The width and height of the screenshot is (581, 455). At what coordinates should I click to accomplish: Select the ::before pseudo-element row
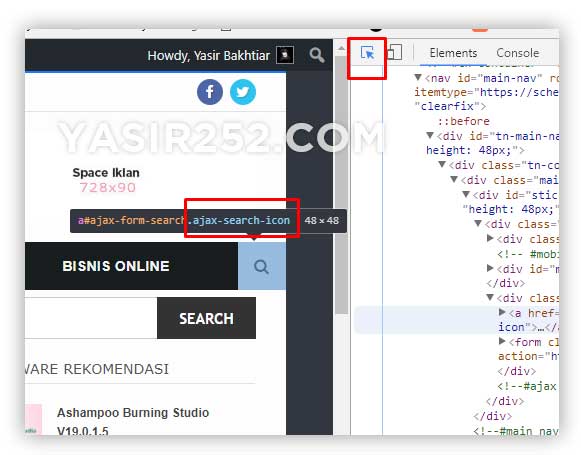[464, 121]
